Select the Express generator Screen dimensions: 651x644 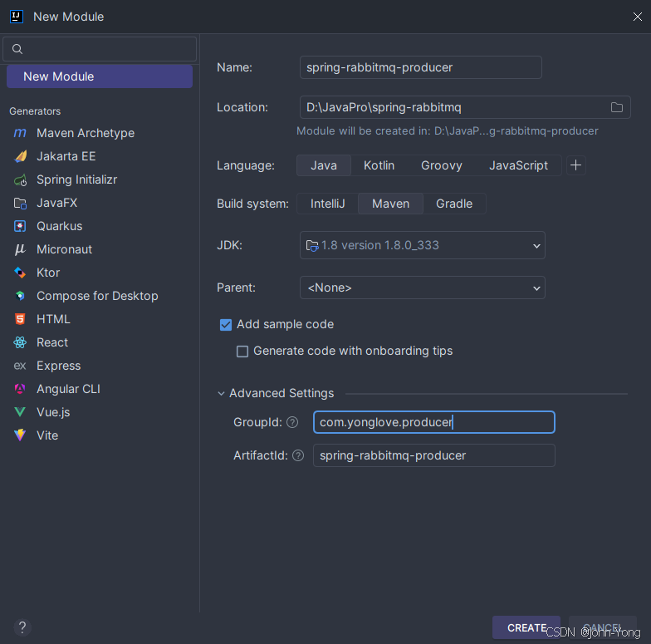(100, 366)
